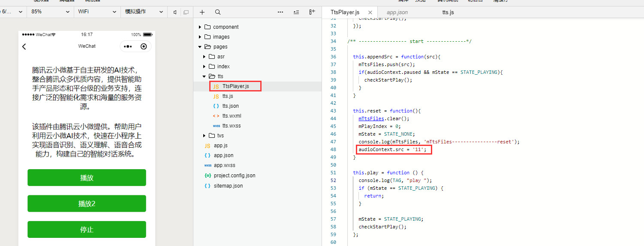644x246 pixels.
Task: Click the start comment on line 34
Action: click(x=409, y=41)
